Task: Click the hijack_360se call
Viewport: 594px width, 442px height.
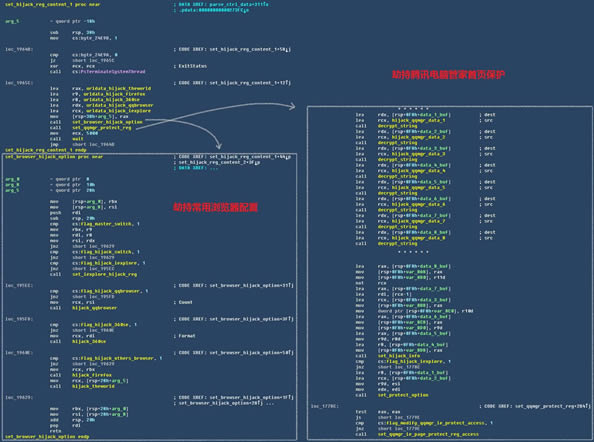Action: pyautogui.click(x=89, y=342)
